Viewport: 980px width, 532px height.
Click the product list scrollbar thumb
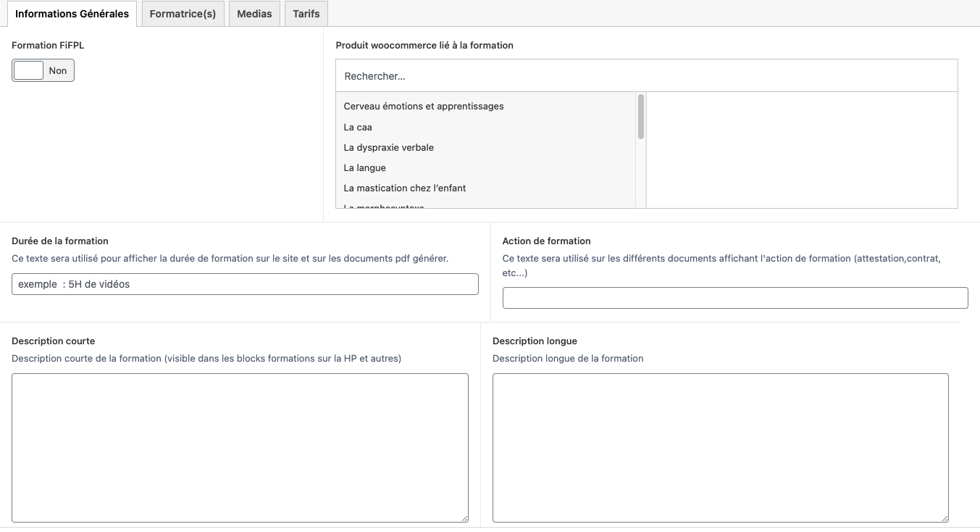click(641, 117)
